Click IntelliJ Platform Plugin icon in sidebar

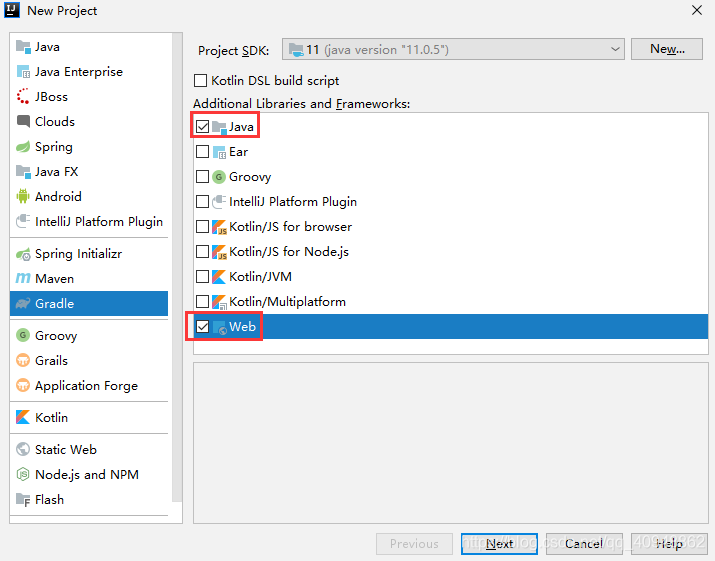pos(23,222)
